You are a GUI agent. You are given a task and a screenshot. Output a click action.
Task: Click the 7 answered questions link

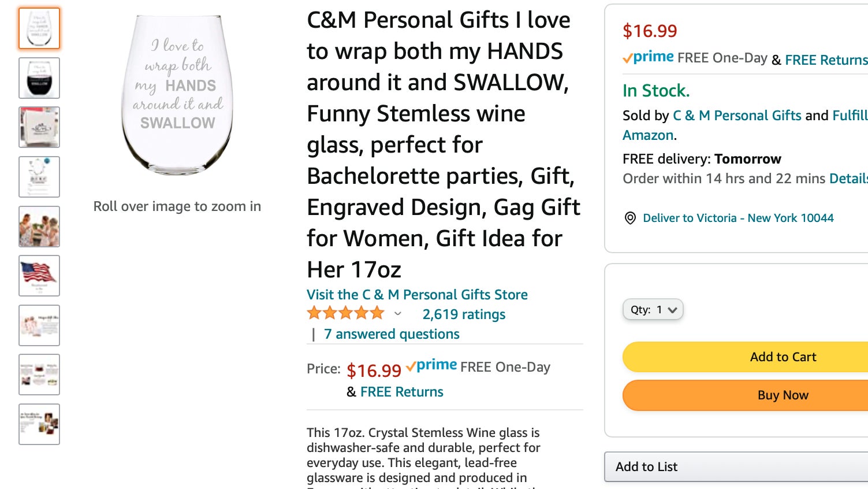[x=392, y=334]
